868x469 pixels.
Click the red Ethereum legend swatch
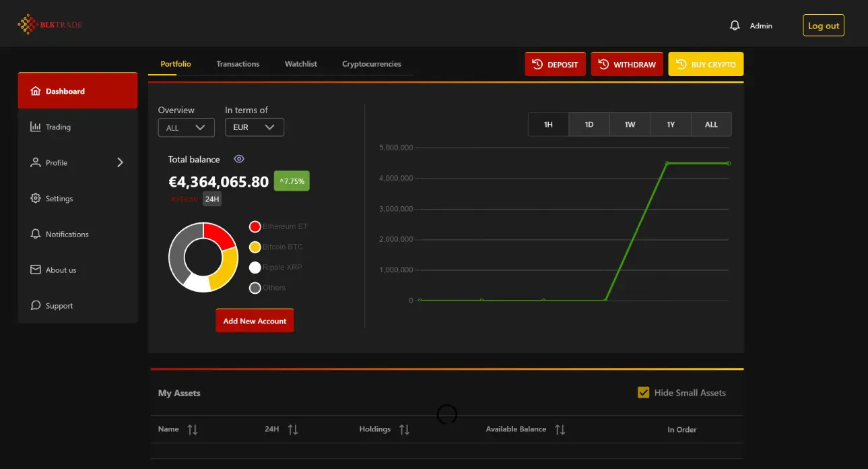(x=255, y=227)
